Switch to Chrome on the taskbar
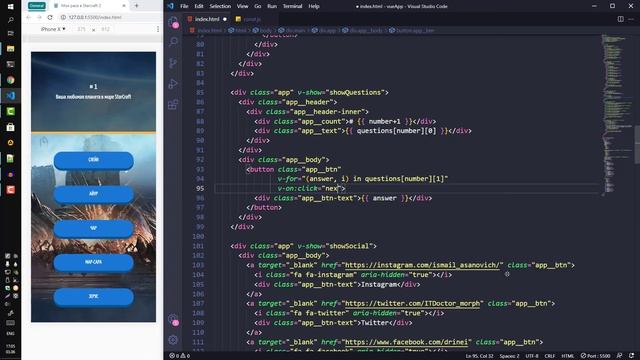The image size is (640, 360). pos(11,80)
